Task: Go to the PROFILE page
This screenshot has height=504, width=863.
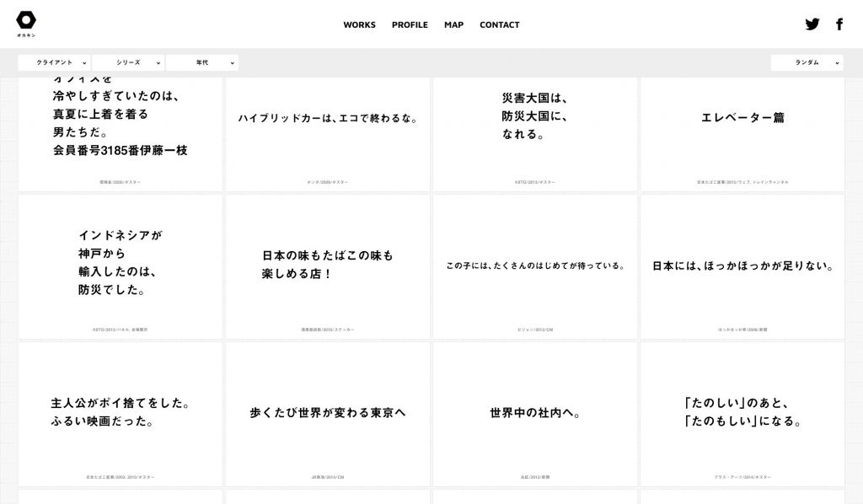Action: click(410, 25)
